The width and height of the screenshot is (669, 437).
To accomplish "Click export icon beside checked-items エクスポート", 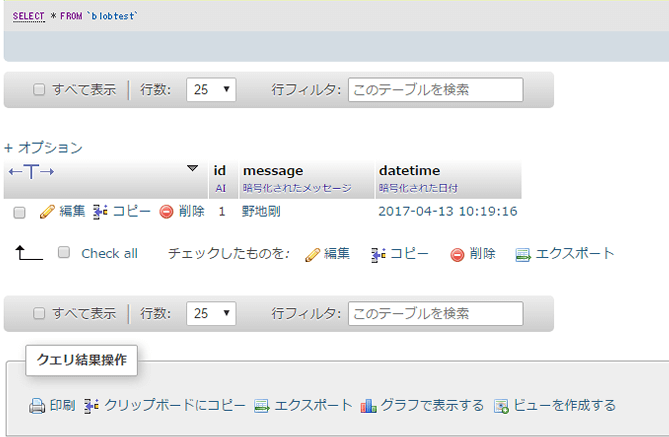I will pos(523,255).
